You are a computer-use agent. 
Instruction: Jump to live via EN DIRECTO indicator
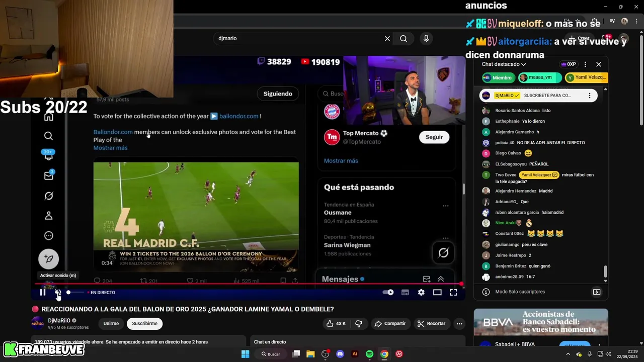(x=101, y=292)
